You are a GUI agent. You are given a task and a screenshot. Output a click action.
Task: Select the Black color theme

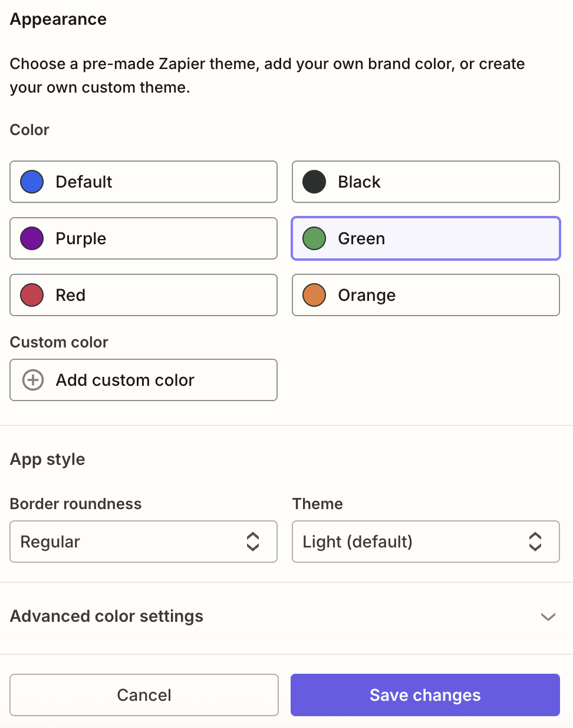tap(426, 182)
